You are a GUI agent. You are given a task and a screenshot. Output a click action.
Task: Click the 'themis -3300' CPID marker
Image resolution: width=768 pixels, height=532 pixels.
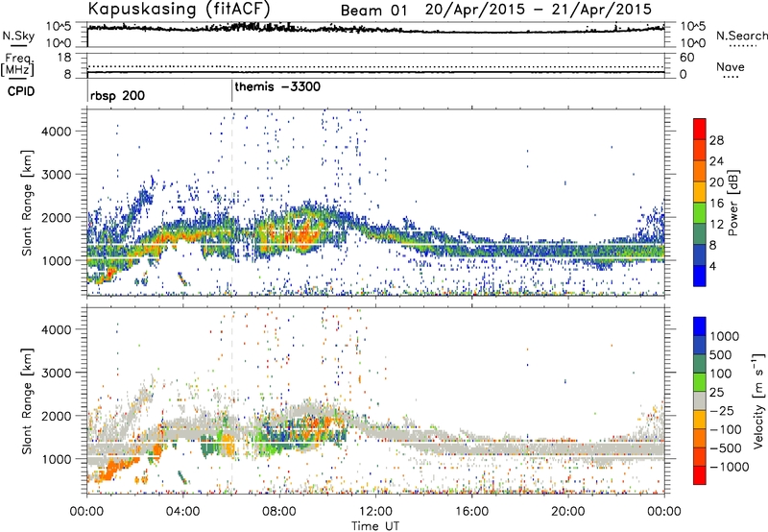(x=277, y=86)
